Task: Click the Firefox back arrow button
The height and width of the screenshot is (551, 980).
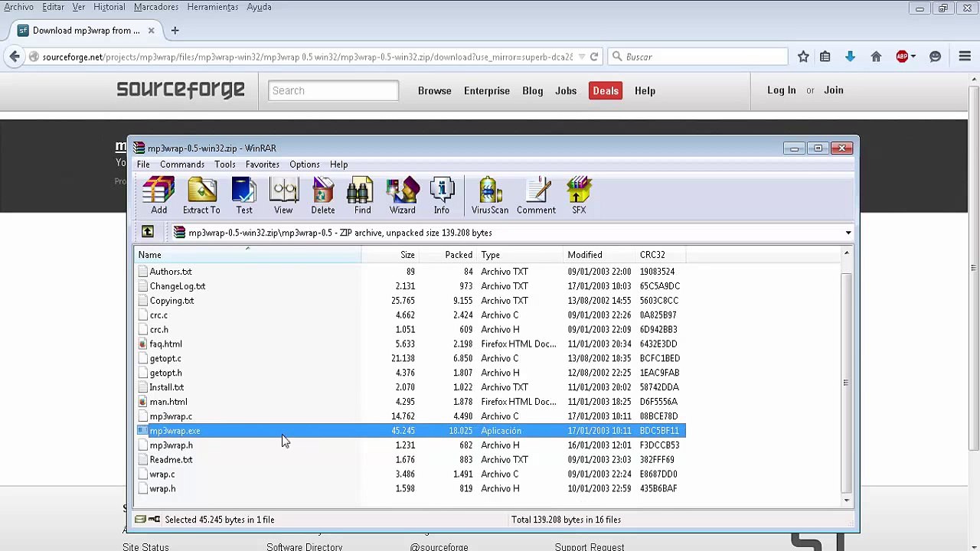Action: click(15, 57)
